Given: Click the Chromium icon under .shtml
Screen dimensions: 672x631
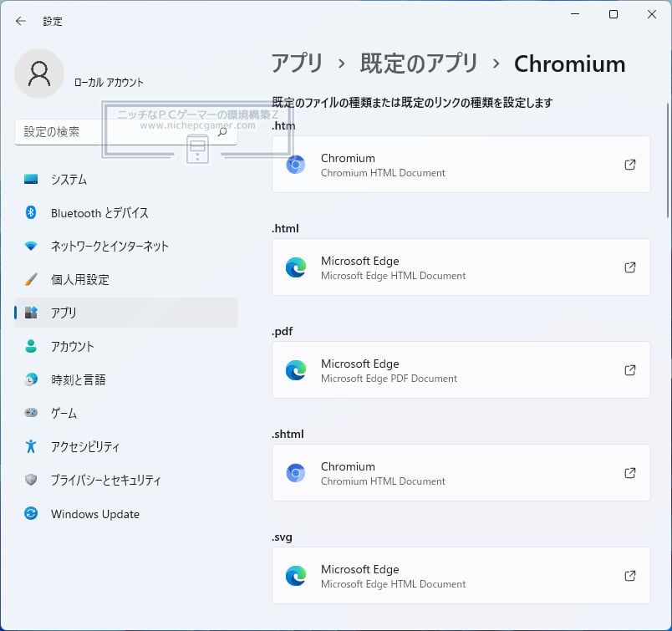Looking at the screenshot, I should pos(296,473).
